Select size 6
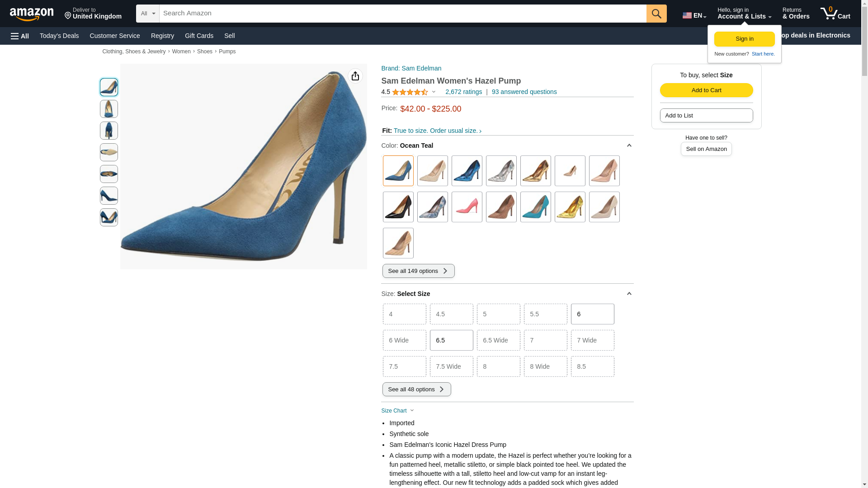This screenshot has width=868, height=488. pyautogui.click(x=592, y=314)
